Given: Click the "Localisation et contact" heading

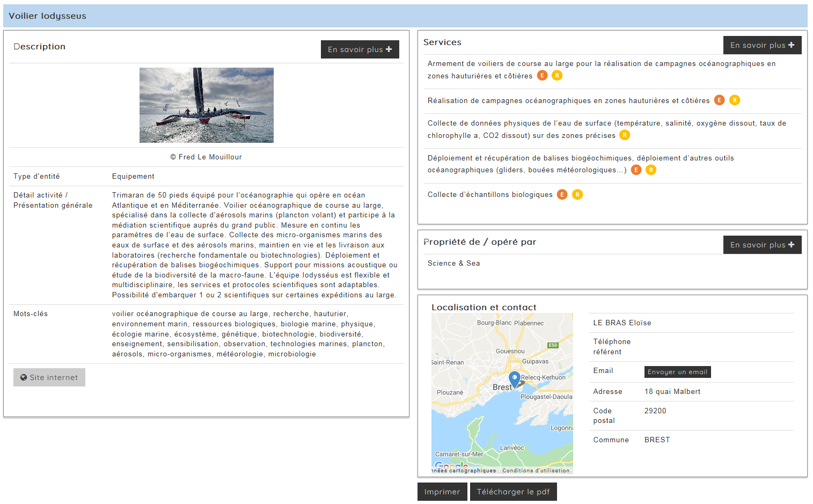Looking at the screenshot, I should [484, 308].
